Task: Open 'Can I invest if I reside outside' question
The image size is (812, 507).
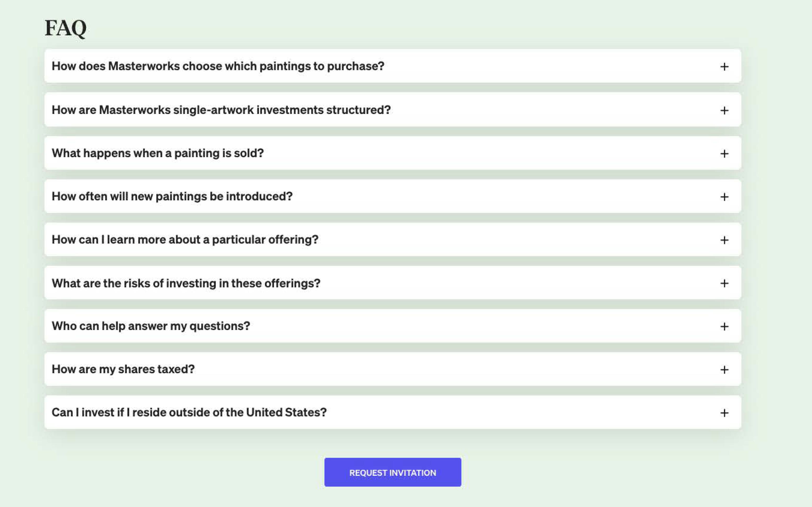Action: click(189, 412)
